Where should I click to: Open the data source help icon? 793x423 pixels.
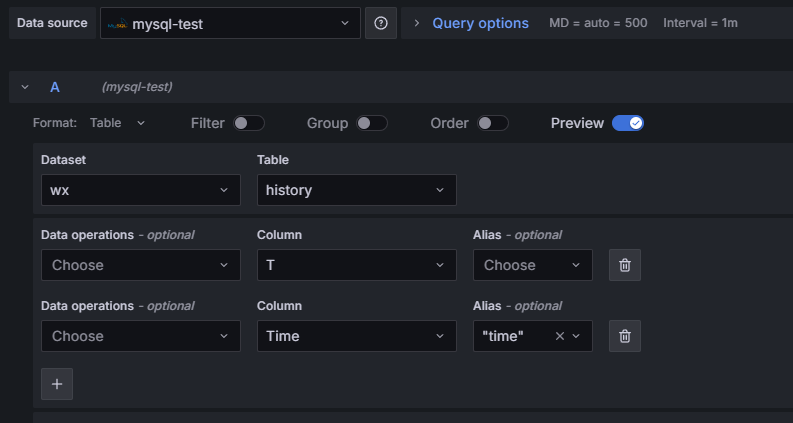point(381,23)
